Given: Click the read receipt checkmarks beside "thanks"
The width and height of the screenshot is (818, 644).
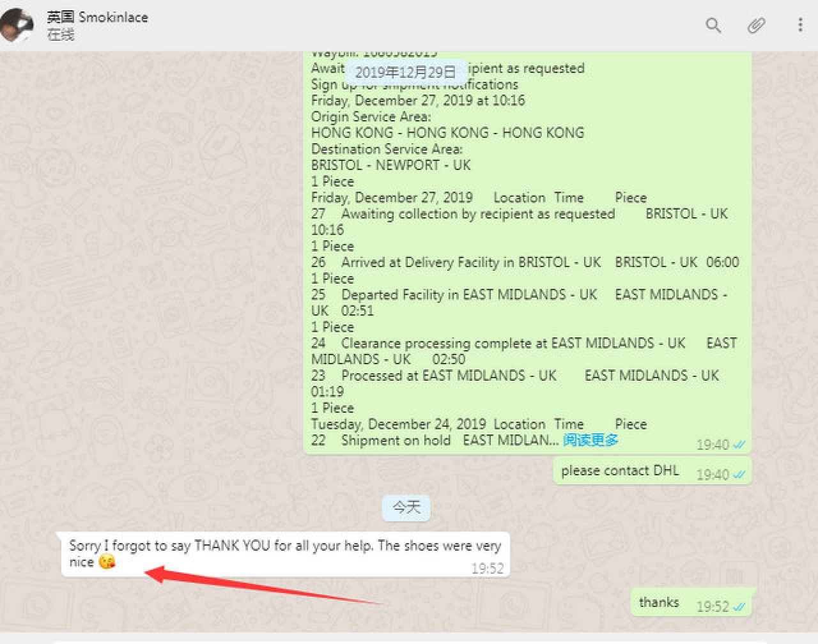Looking at the screenshot, I should pos(739,607).
